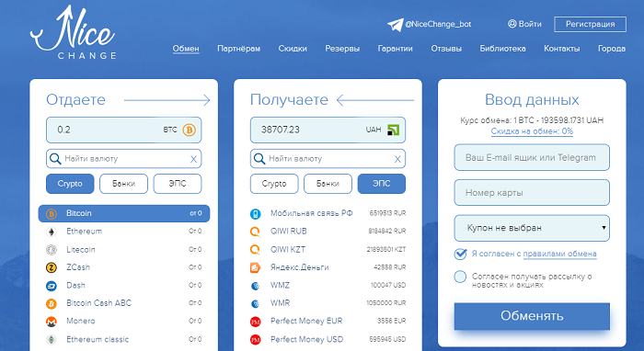The image size is (644, 351).
Task: Open the Библиотека menu item
Action: (x=502, y=49)
